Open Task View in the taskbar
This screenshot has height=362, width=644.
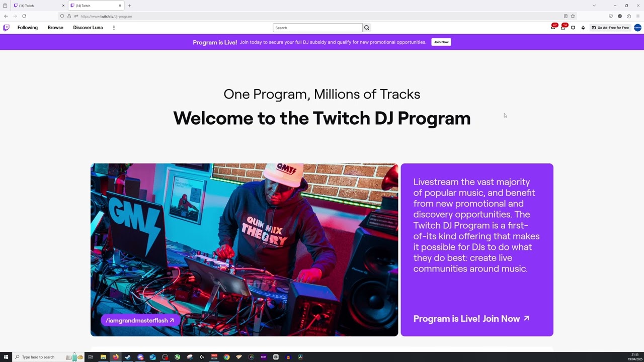[x=91, y=357]
